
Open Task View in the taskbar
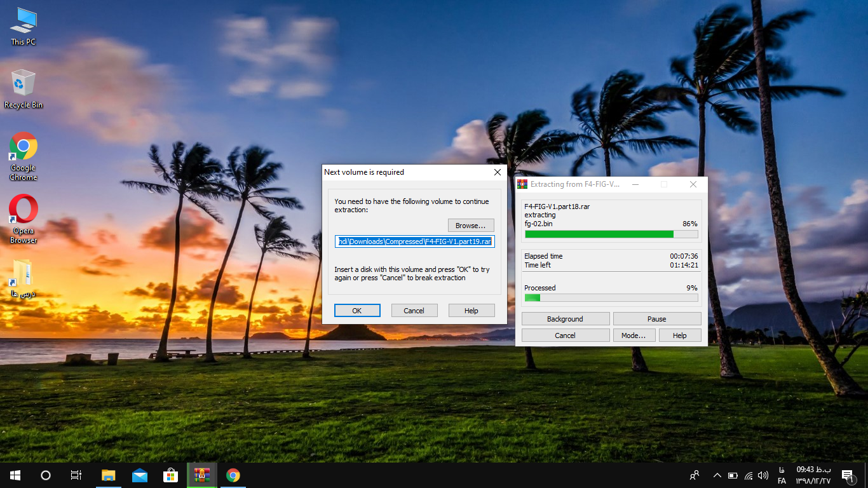click(x=76, y=475)
